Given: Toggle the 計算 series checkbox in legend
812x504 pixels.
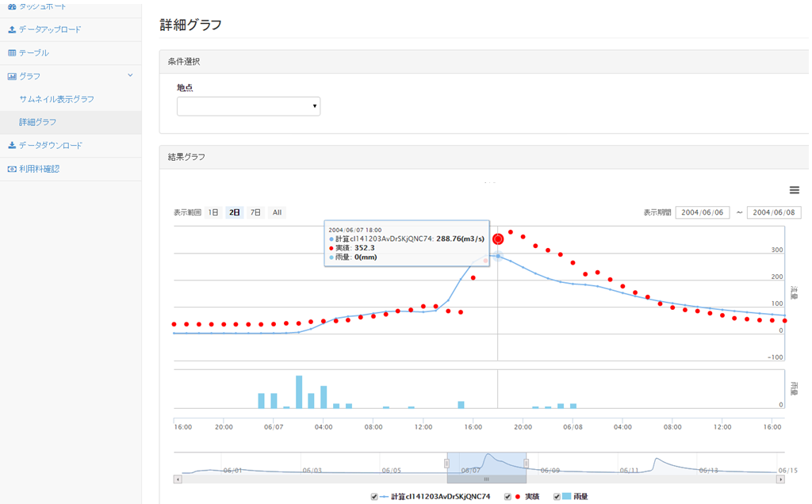Looking at the screenshot, I should (374, 497).
